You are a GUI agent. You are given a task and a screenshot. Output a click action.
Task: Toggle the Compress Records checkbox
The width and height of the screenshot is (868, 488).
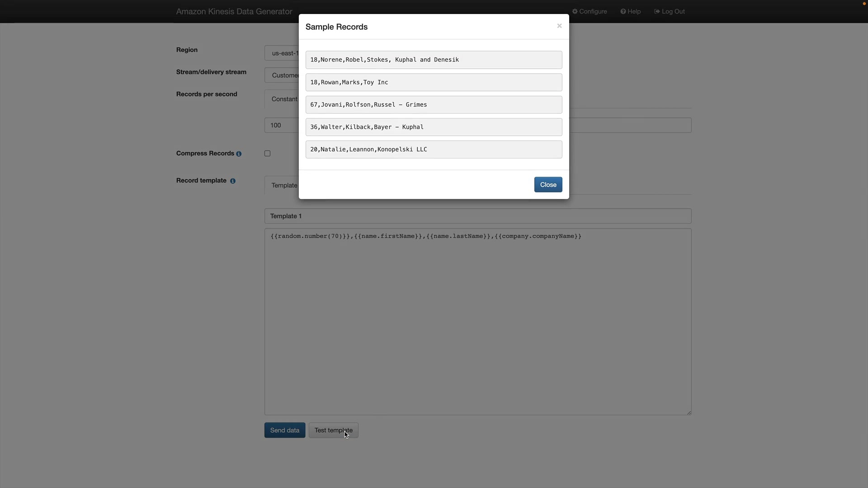(x=268, y=154)
